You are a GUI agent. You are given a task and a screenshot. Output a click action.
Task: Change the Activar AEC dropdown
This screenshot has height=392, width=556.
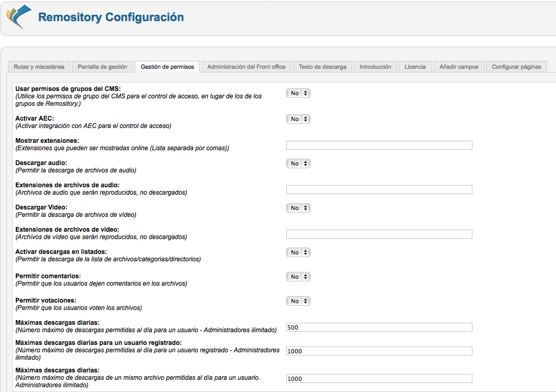point(298,119)
